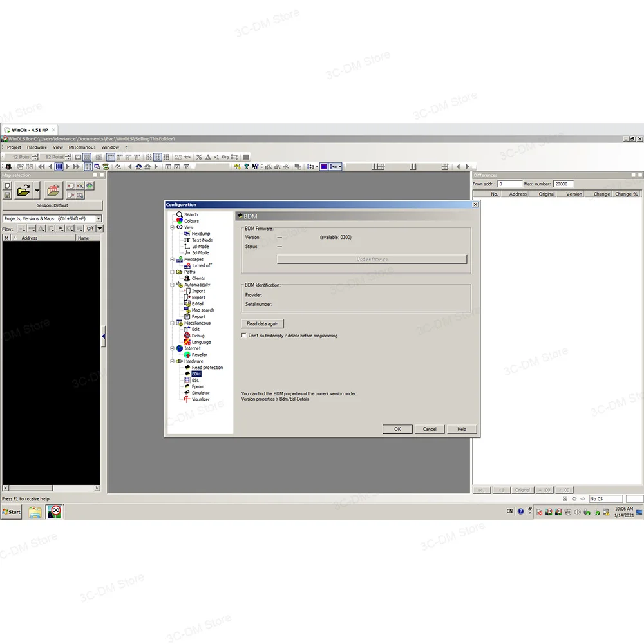Viewport: 644px width, 644px height.
Task: Collapse the Messages tree node
Action: point(173,259)
